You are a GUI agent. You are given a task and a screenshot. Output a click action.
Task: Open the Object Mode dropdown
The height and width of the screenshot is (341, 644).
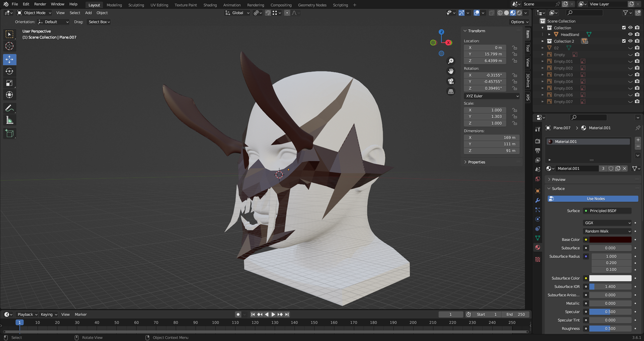(x=34, y=13)
